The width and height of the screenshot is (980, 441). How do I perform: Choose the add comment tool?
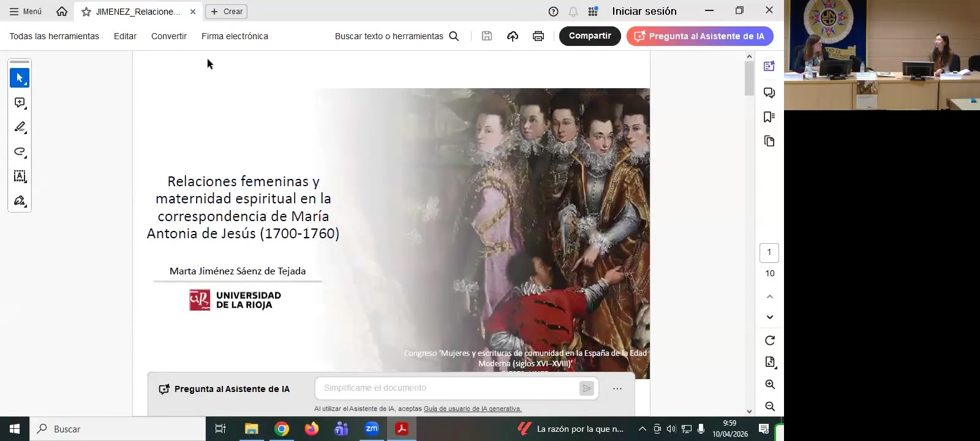(x=20, y=103)
